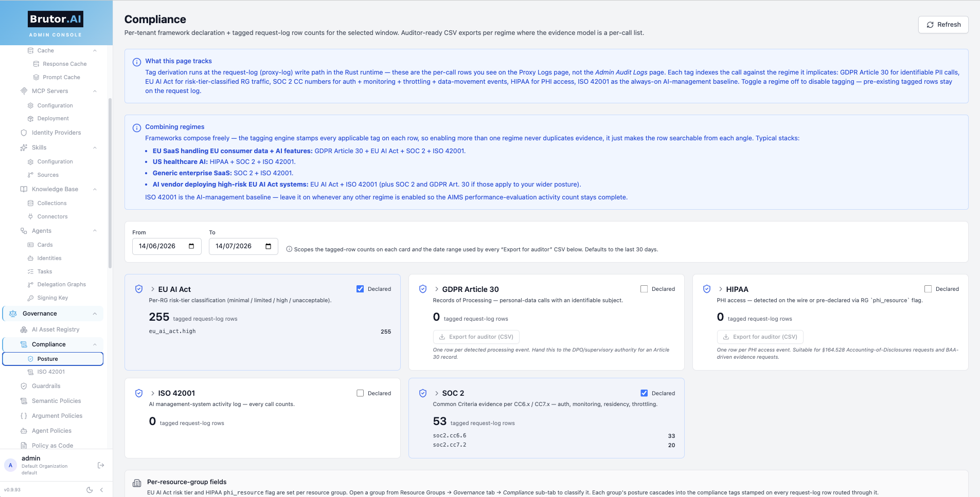Click the eu_ai_act.high tag row

click(x=270, y=332)
